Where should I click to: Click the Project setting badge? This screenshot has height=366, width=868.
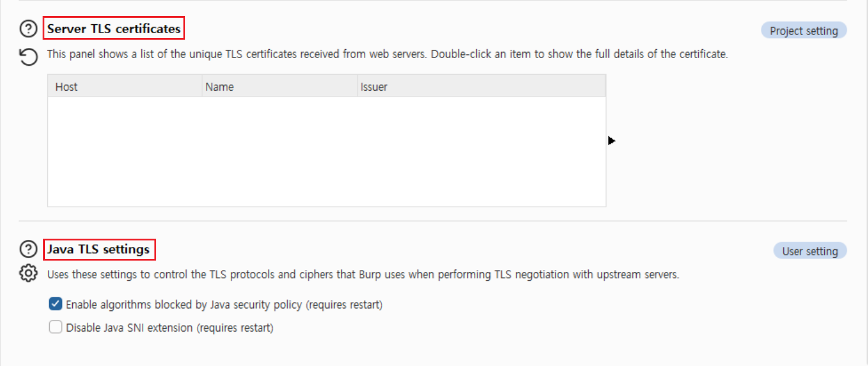pyautogui.click(x=804, y=31)
